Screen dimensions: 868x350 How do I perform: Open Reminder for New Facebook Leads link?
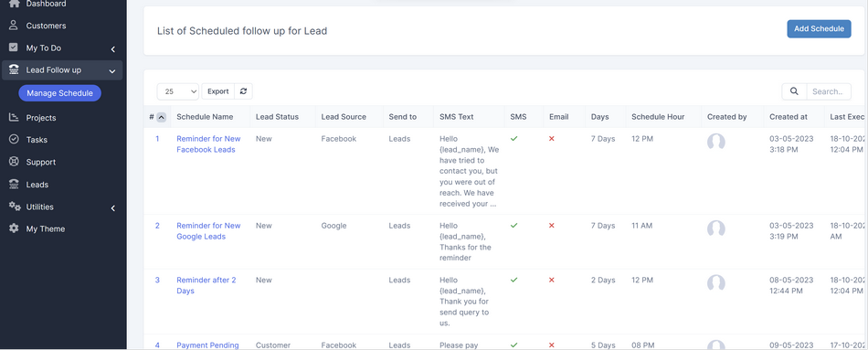pyautogui.click(x=208, y=144)
